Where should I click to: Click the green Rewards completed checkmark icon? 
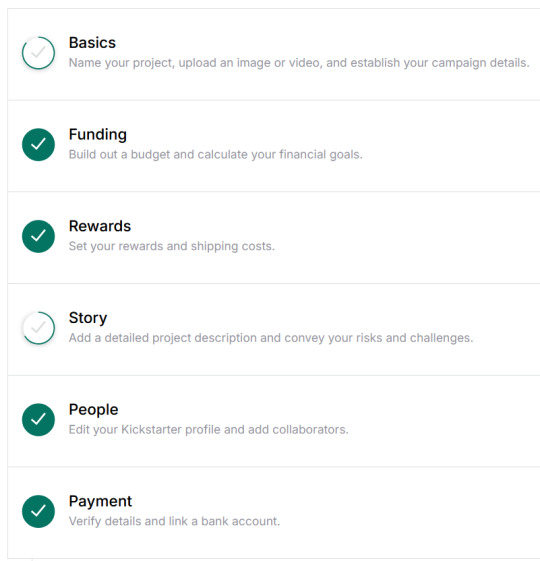[x=38, y=236]
